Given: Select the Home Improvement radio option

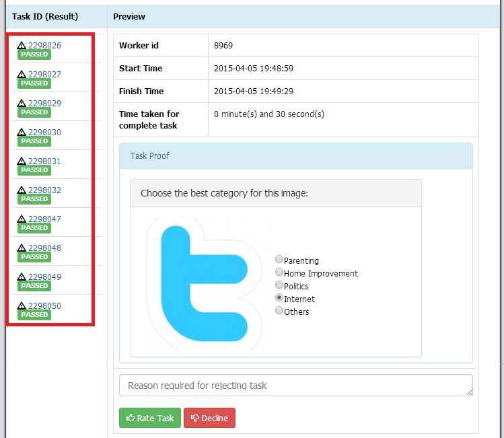Looking at the screenshot, I should 279,272.
